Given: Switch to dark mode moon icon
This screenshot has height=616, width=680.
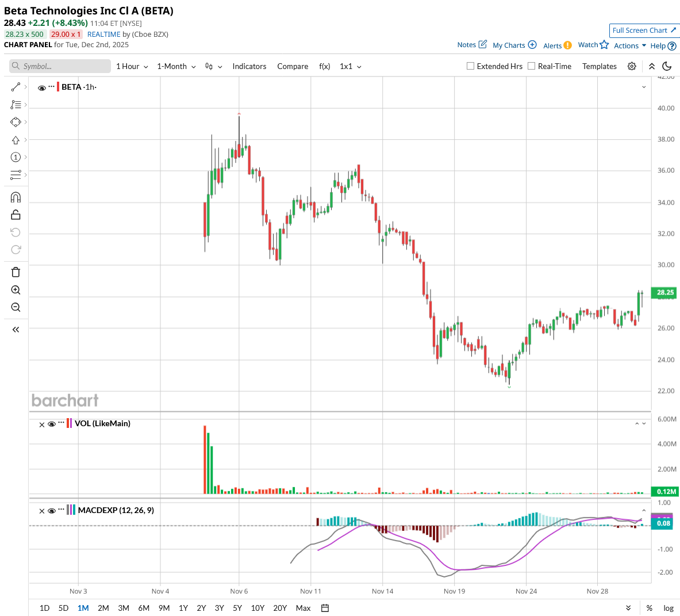Looking at the screenshot, I should 667,66.
